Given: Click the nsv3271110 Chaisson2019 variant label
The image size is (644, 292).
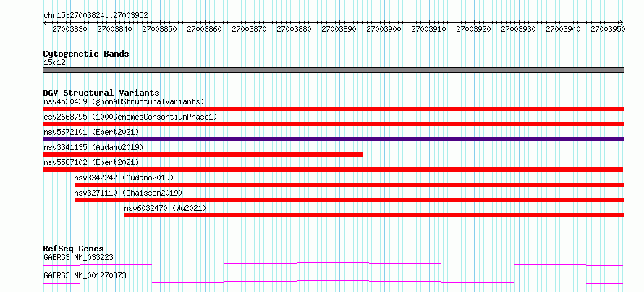Looking at the screenshot, I should click(x=128, y=193).
